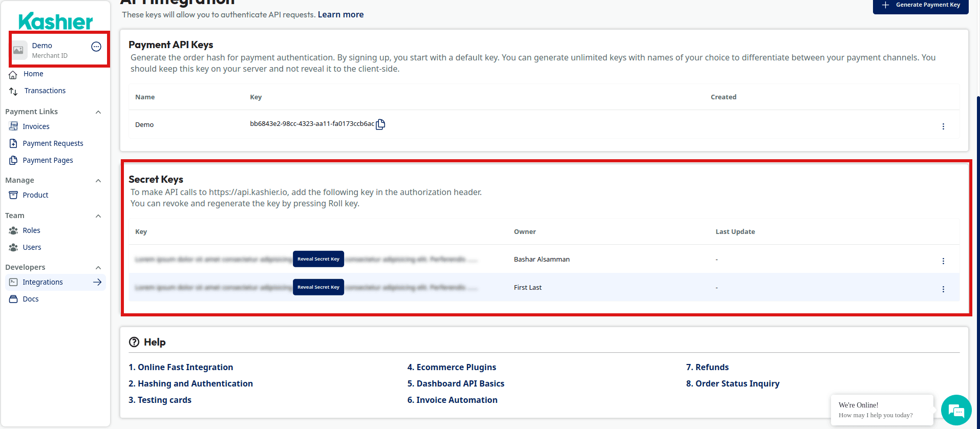Click the Created column header
This screenshot has width=980, height=429.
pos(723,97)
